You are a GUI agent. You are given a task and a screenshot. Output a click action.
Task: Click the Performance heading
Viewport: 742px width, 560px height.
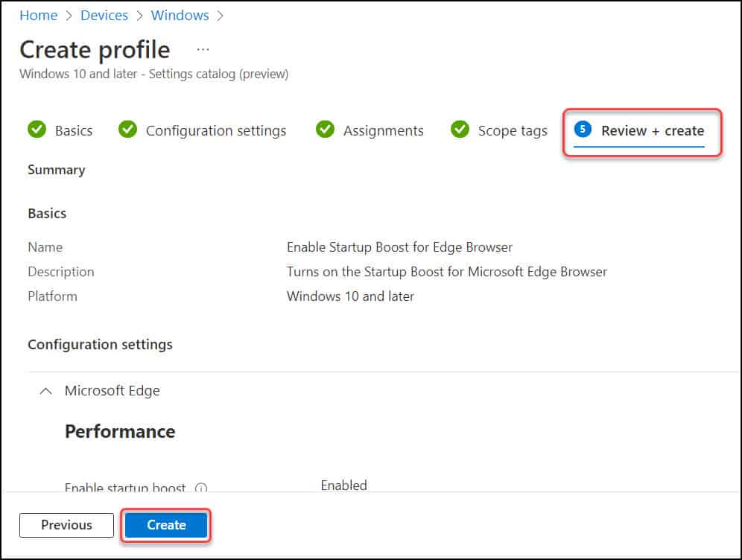pos(120,431)
